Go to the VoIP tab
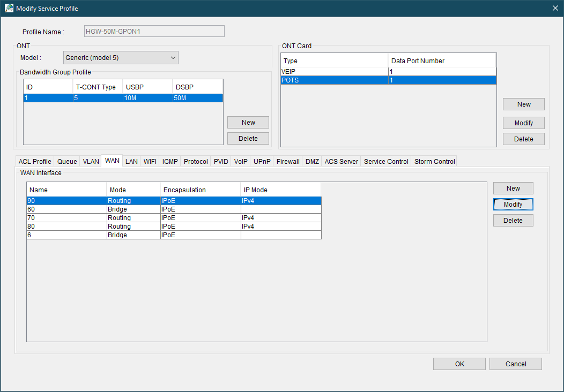Screen dimensions: 564x392 pyautogui.click(x=241, y=161)
